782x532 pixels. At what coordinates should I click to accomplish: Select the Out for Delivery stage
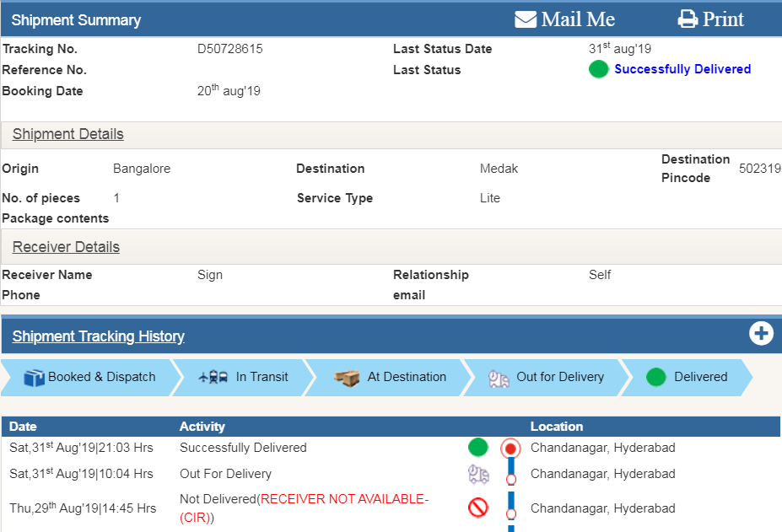pos(559,378)
